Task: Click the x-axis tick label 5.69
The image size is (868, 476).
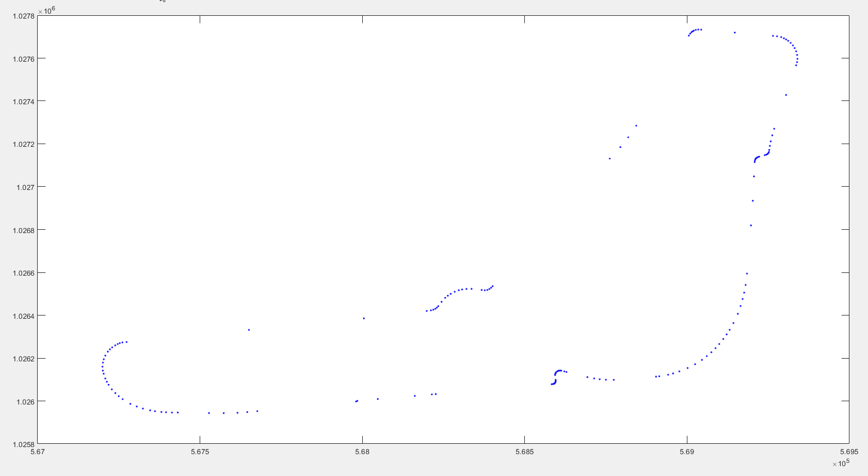Action: (687, 452)
